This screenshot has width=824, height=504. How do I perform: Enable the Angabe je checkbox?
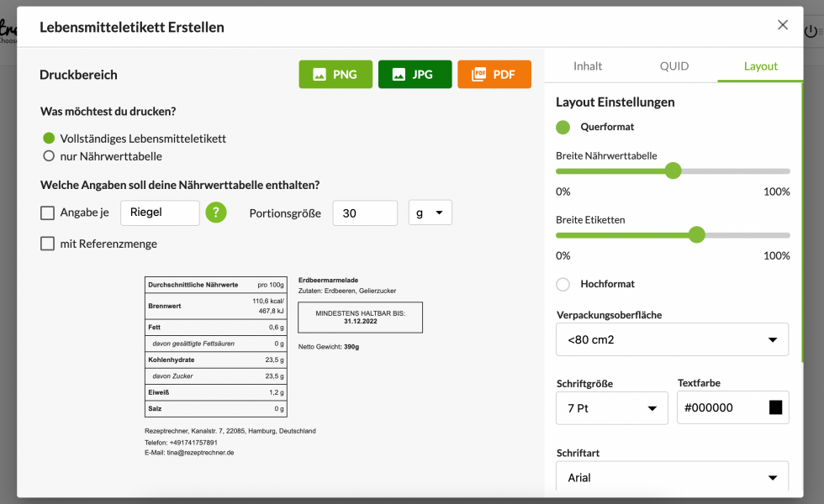click(48, 213)
